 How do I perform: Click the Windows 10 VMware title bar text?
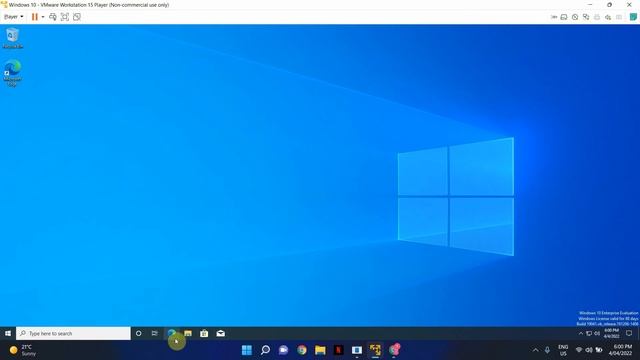(x=89, y=5)
